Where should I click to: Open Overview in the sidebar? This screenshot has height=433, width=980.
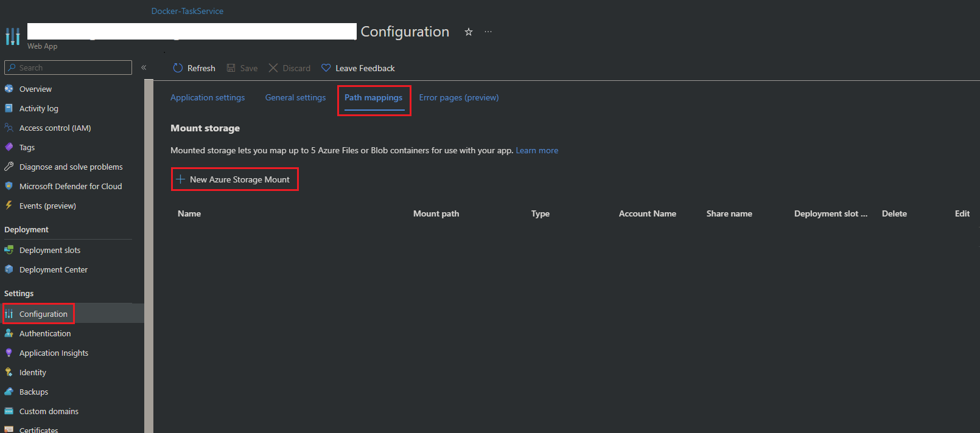point(35,89)
